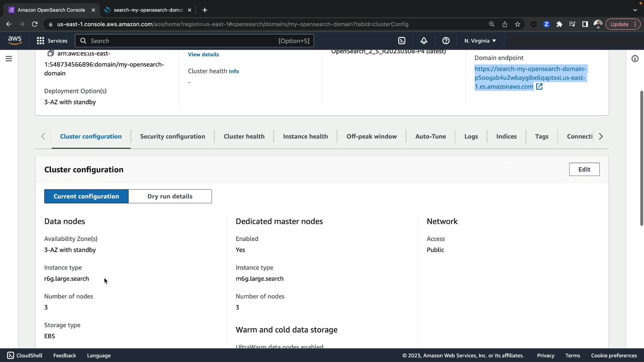
Task: Expand the N. Virginia region dropdown
Action: tap(480, 41)
